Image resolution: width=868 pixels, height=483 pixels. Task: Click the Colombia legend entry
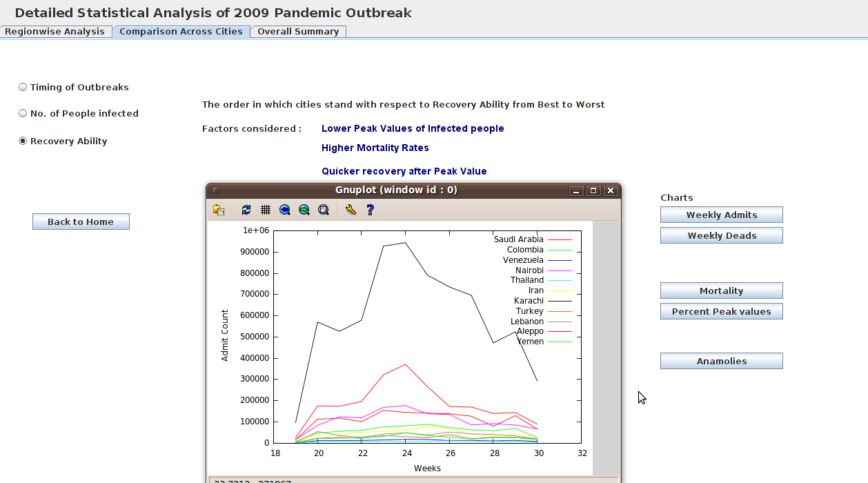pyautogui.click(x=525, y=250)
